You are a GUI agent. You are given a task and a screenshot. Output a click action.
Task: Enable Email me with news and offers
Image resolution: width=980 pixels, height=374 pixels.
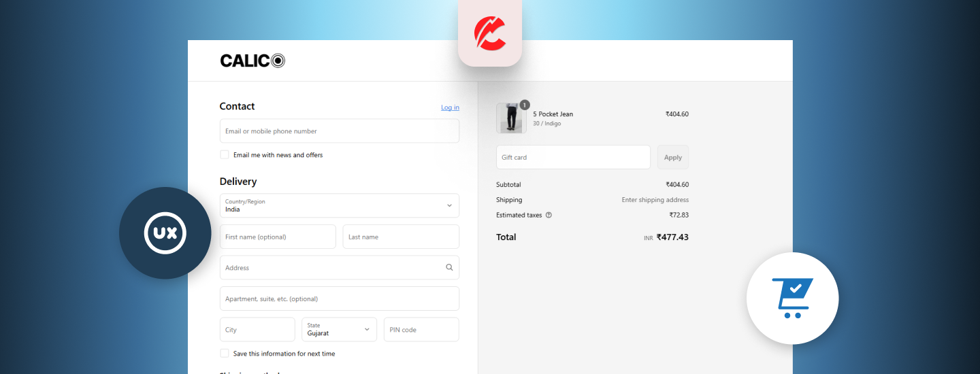[225, 154]
